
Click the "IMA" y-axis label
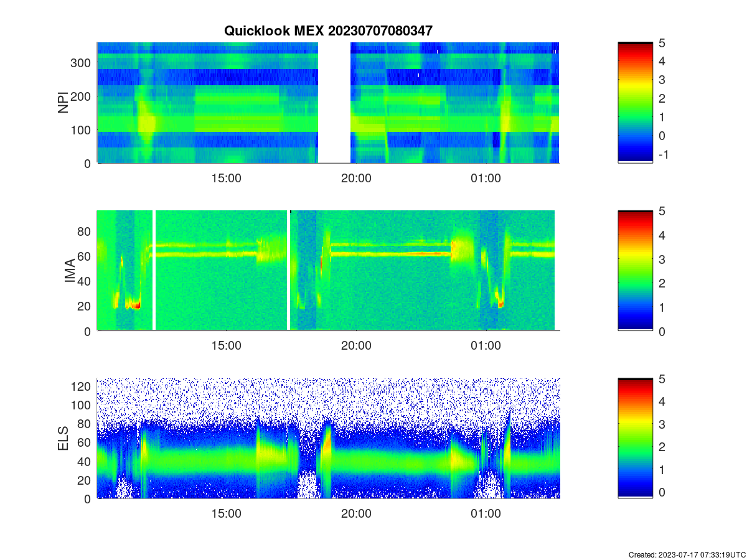click(x=70, y=271)
